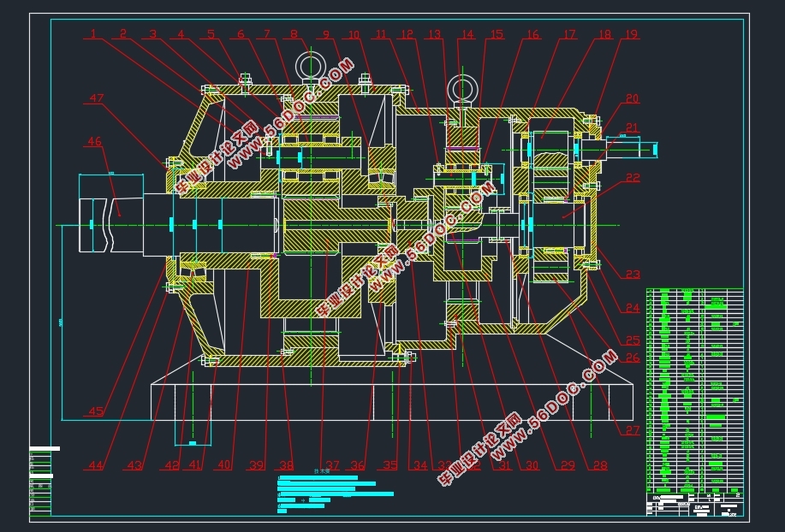
Task: Click the title block at bottom right
Action: click(x=694, y=504)
